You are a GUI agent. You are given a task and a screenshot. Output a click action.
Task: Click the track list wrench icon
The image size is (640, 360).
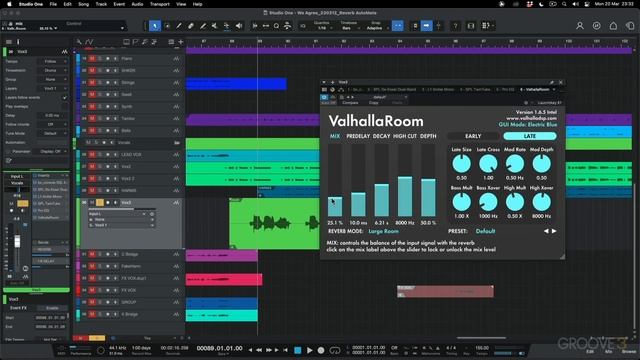tap(79, 42)
